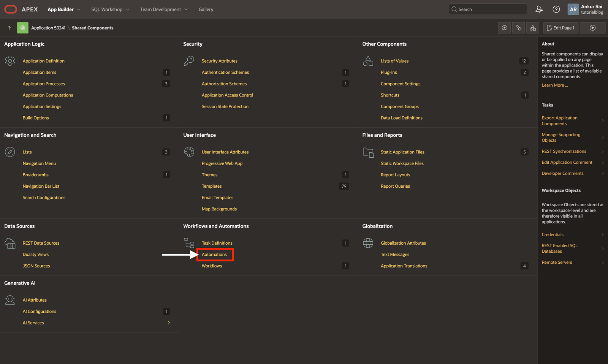This screenshot has width=608, height=364.
Task: Click the Shared Components shapes icon in toolbar
Action: click(533, 28)
